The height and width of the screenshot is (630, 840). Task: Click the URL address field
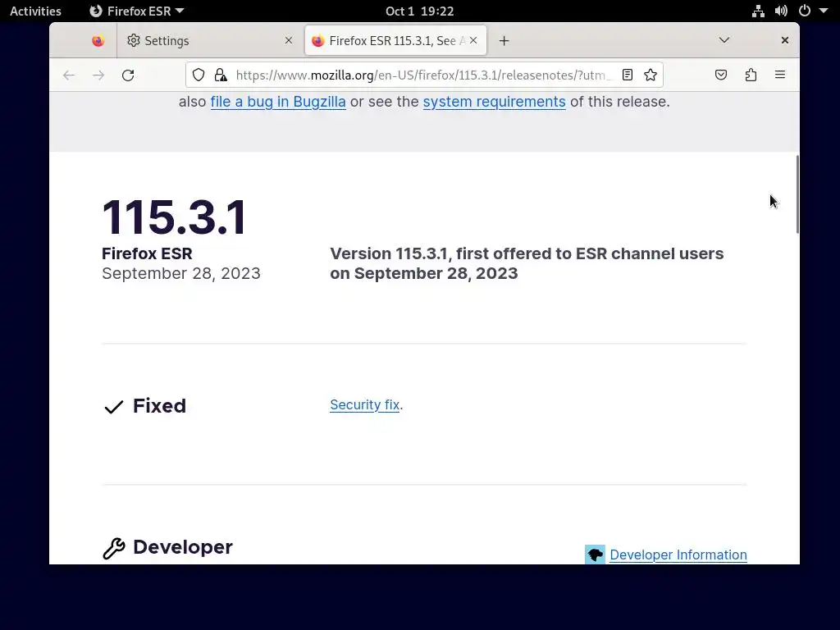click(x=423, y=75)
